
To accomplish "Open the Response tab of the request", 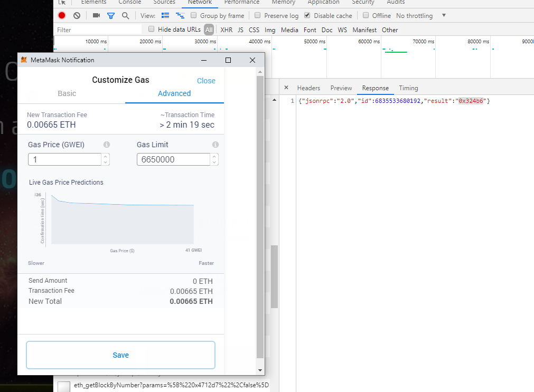I will click(x=376, y=88).
